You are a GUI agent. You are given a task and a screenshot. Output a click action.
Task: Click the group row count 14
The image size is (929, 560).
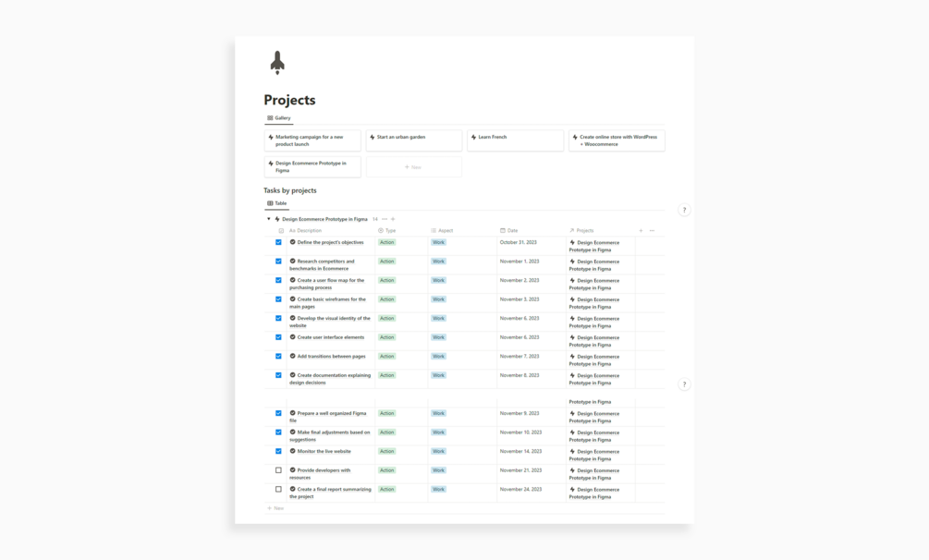point(375,219)
